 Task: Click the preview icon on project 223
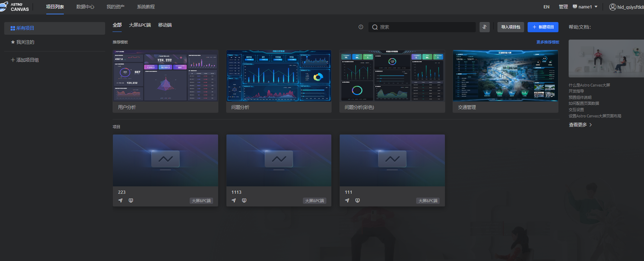131,200
